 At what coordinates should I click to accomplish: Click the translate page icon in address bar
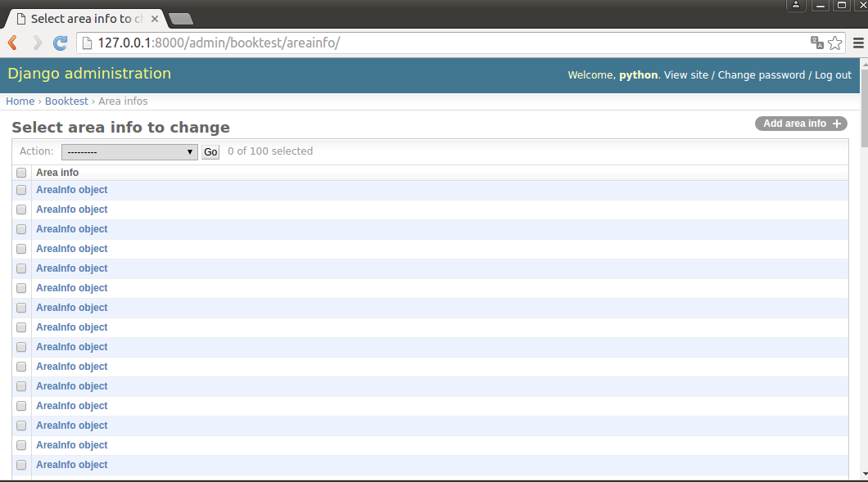pos(816,43)
